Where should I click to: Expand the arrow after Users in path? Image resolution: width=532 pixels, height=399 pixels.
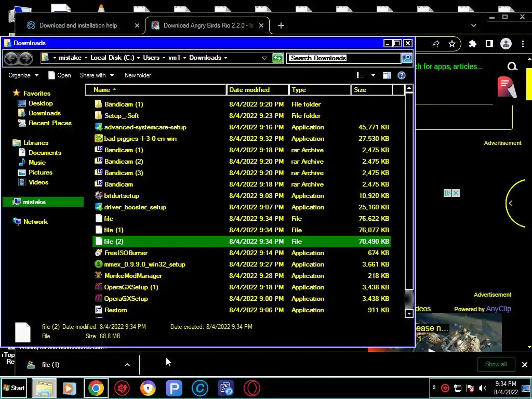point(164,58)
